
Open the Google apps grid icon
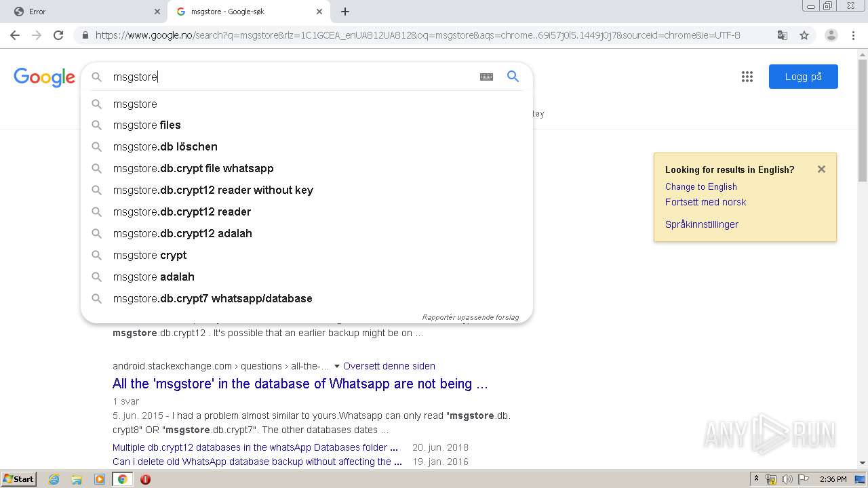[x=747, y=77]
